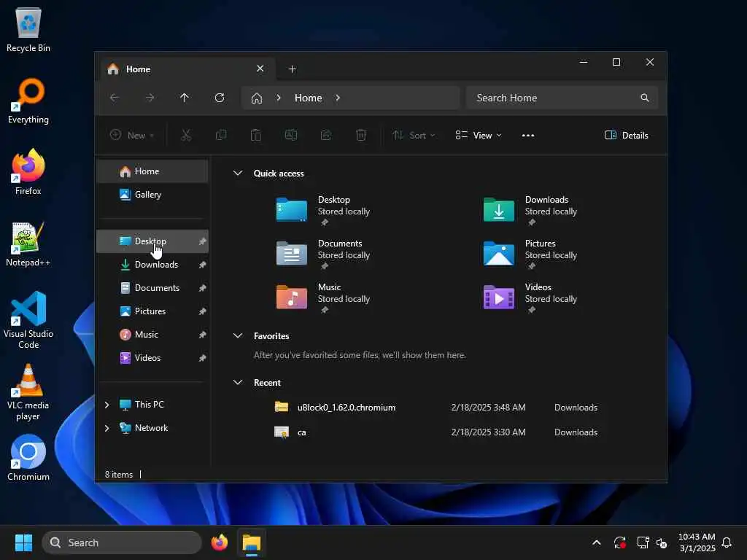
Task: Select the Visual Studio Code desktop shortcut
Action: 28,320
